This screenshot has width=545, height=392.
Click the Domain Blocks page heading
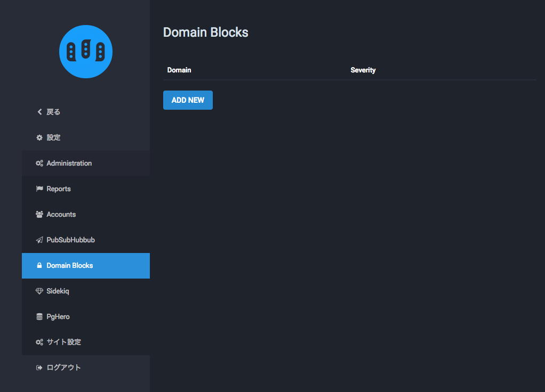(x=205, y=32)
